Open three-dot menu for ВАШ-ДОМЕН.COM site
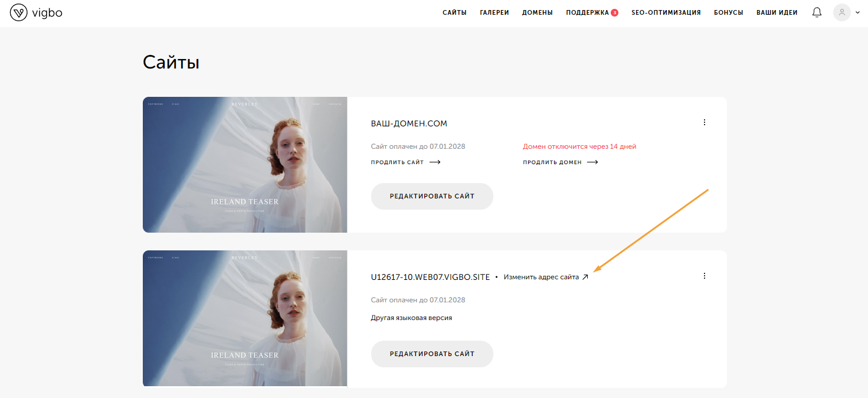The image size is (868, 398). [x=704, y=123]
